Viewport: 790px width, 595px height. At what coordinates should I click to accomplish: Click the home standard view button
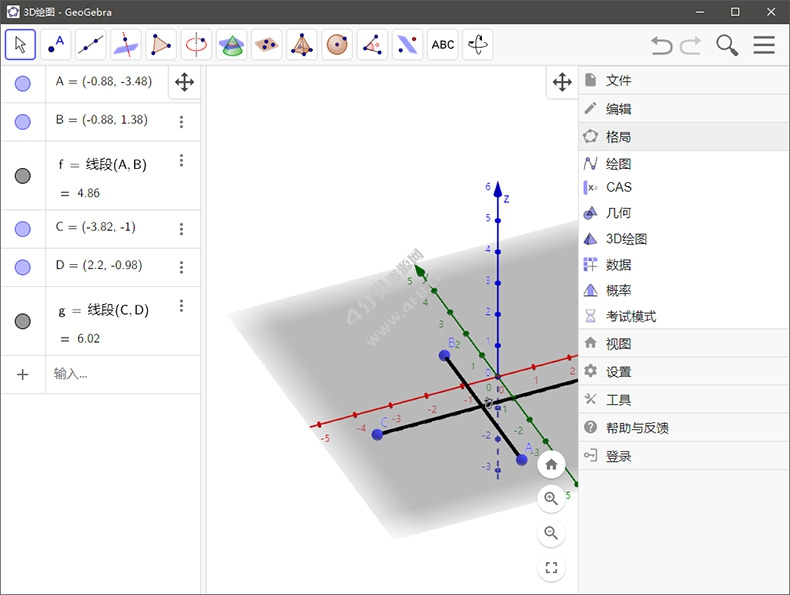coord(551,464)
